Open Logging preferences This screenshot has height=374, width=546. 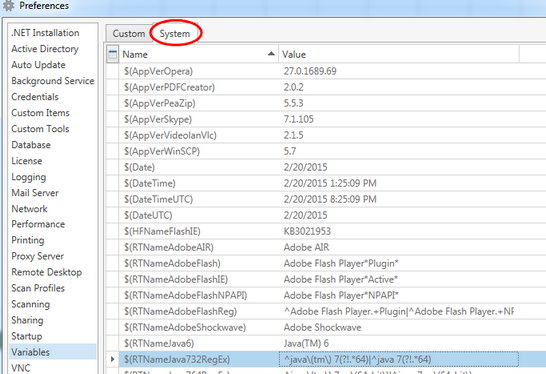click(29, 177)
